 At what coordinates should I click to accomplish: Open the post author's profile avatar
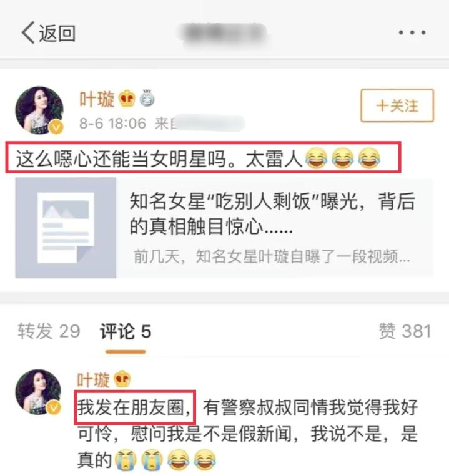click(39, 110)
